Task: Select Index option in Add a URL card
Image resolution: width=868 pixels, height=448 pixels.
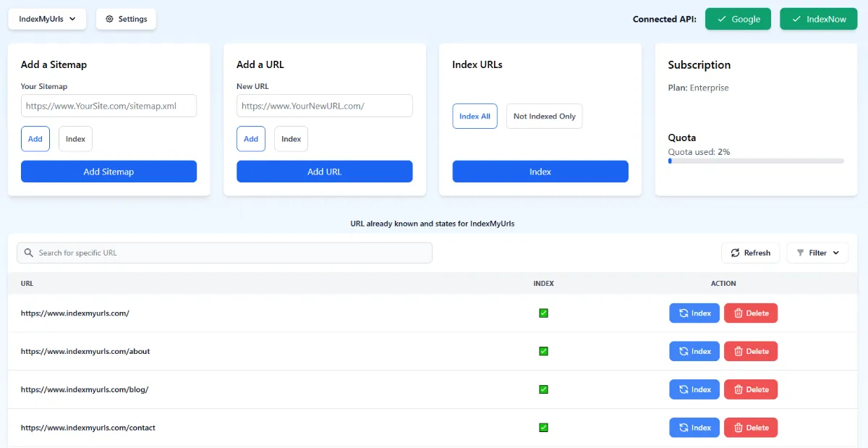Action: pos(291,139)
